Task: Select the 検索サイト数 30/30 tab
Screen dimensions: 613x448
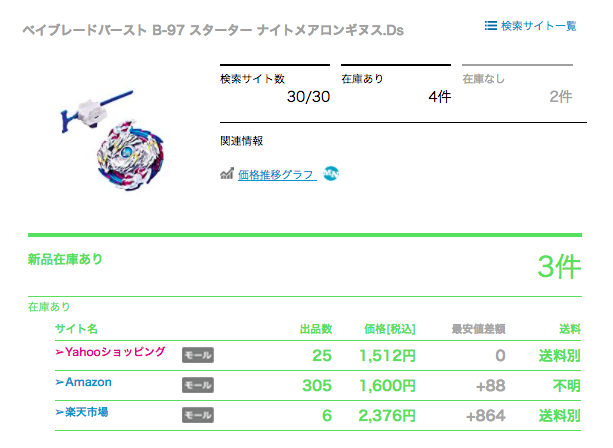Action: (x=275, y=86)
